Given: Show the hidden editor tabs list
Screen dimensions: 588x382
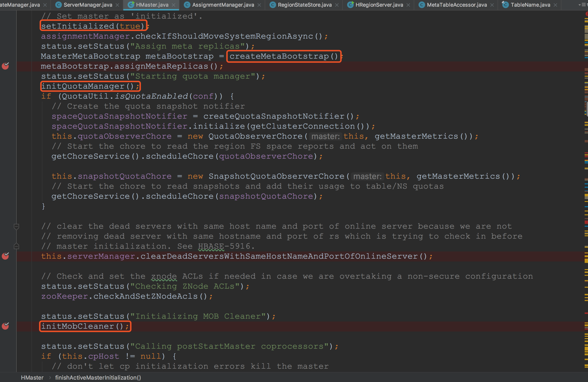Looking at the screenshot, I should (x=583, y=5).
